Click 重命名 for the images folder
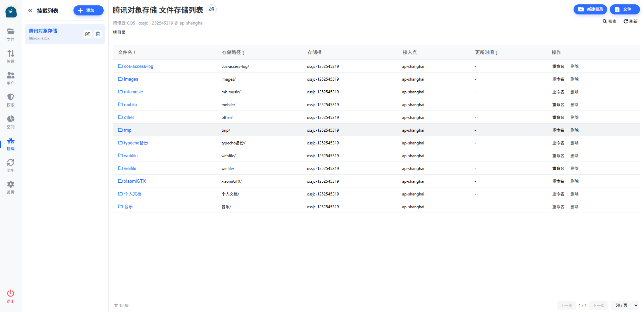 (x=558, y=79)
